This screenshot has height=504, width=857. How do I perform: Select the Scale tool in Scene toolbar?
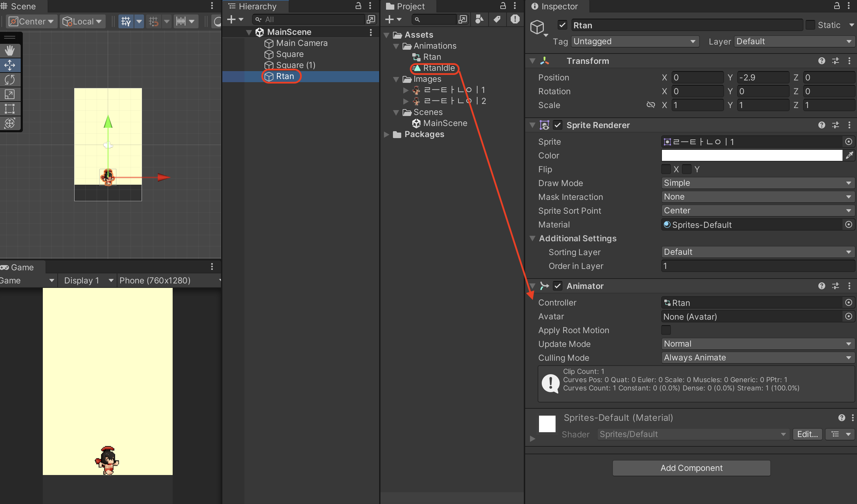pos(10,94)
